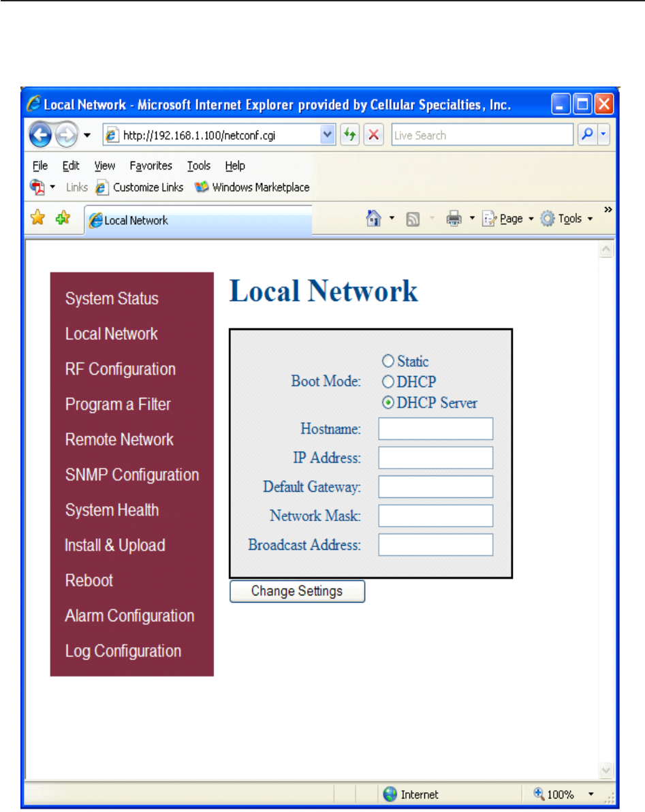Go back with the browser Back arrow
Screen dimensions: 645x812
point(40,135)
